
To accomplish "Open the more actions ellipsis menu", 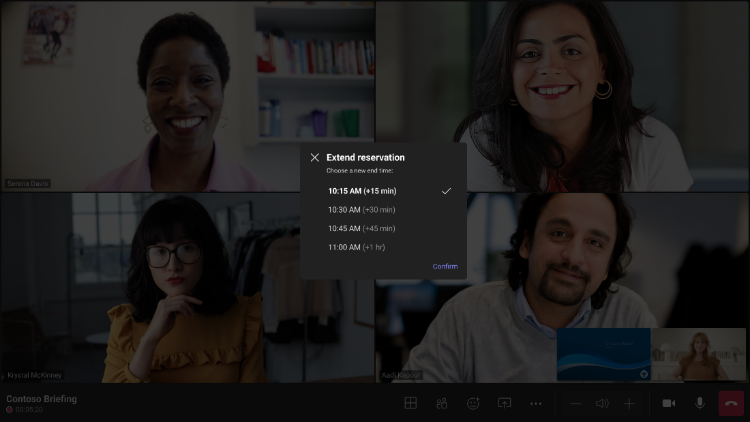I will [x=536, y=404].
